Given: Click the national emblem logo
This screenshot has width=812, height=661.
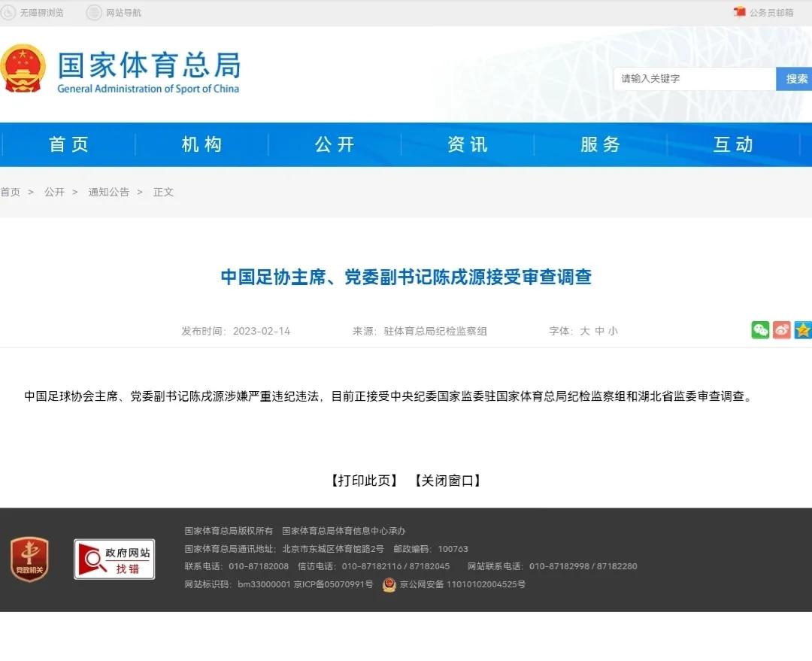Looking at the screenshot, I should [x=23, y=68].
